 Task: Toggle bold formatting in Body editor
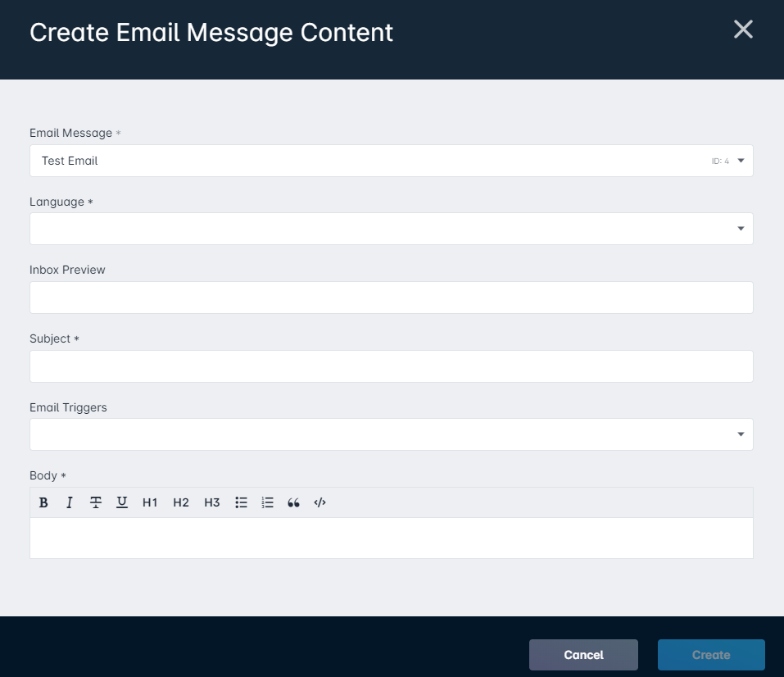tap(43, 502)
